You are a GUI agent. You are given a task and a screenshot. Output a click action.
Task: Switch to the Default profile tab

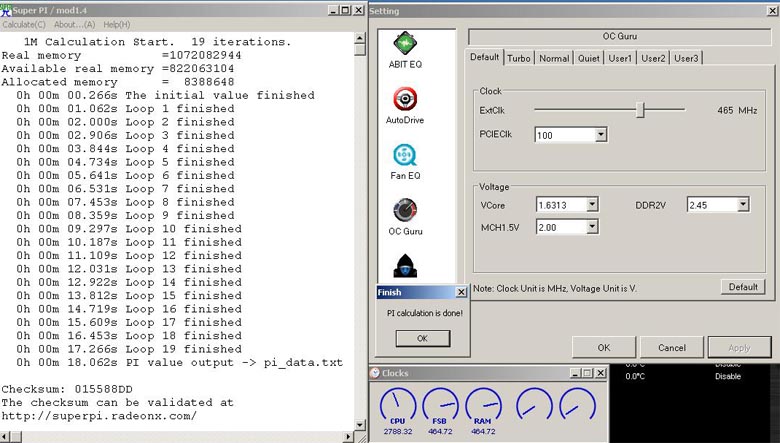tap(485, 57)
